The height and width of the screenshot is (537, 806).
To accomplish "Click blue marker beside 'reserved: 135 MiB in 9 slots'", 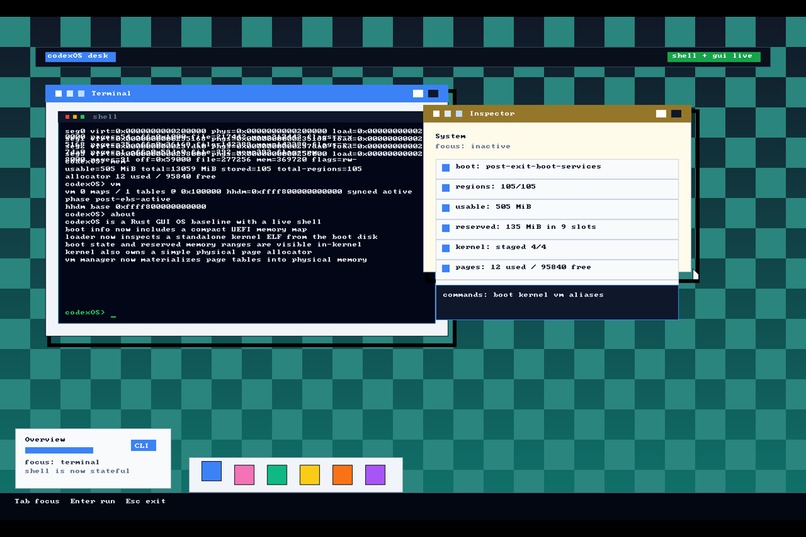I will pyautogui.click(x=446, y=228).
